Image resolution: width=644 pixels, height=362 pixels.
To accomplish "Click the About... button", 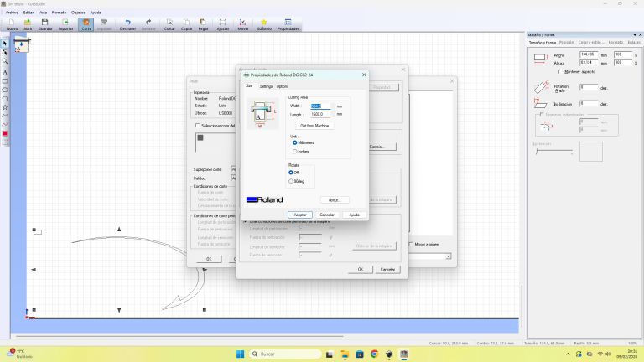I will [335, 200].
